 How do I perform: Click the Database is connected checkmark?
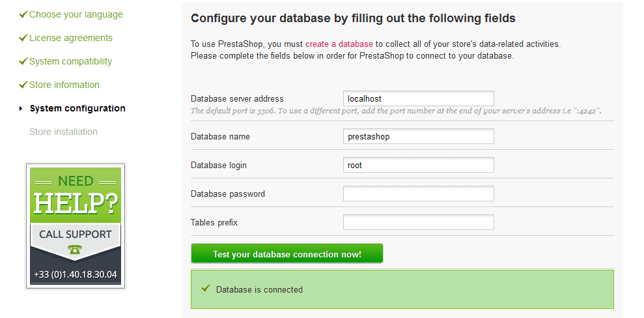[206, 288]
